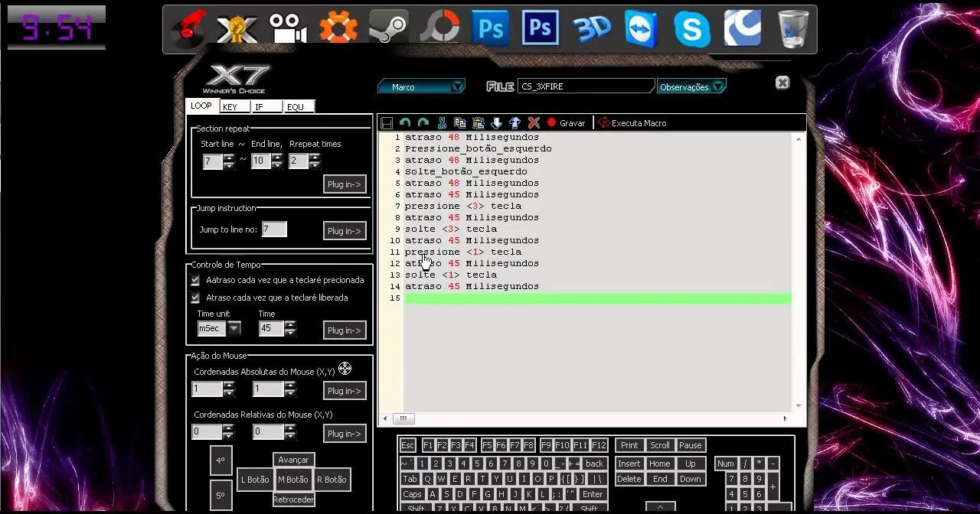The height and width of the screenshot is (514, 980).
Task: Open the red-gray circular dock icon
Action: (x=439, y=29)
